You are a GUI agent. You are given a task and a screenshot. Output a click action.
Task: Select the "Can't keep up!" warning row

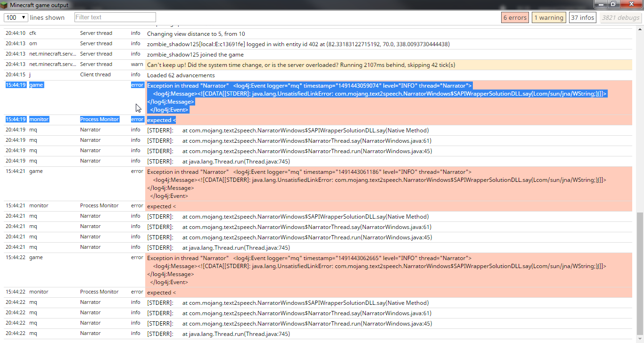[301, 65]
